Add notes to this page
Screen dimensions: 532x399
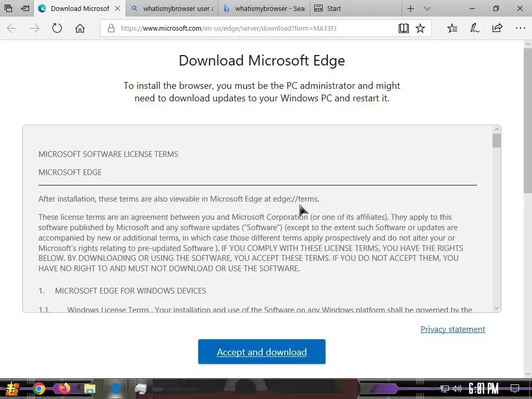(x=475, y=28)
